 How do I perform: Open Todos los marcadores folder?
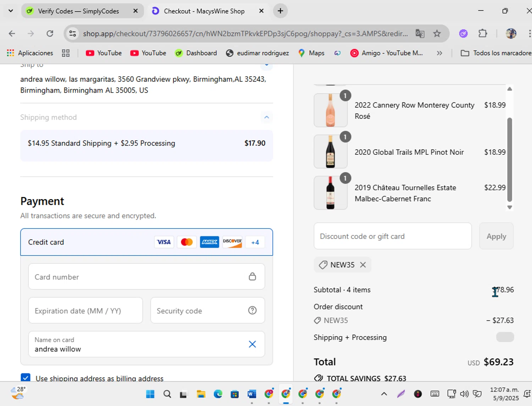click(x=496, y=53)
